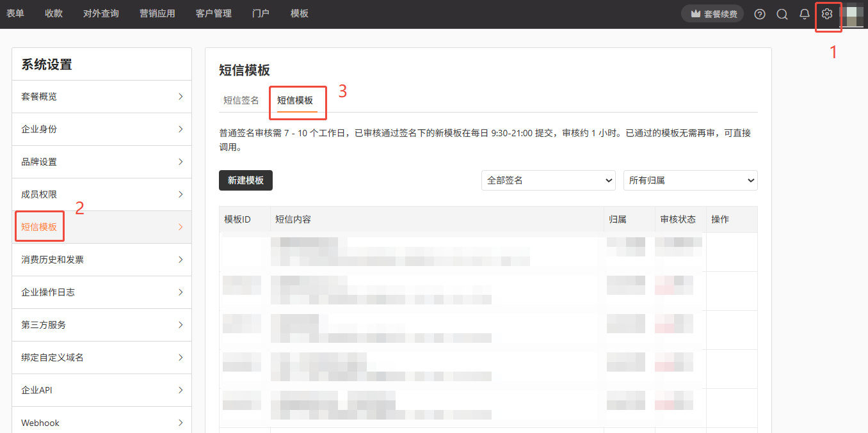The height and width of the screenshot is (433, 868).
Task: Click the crown icon in 套餐续费
Action: 696,14
